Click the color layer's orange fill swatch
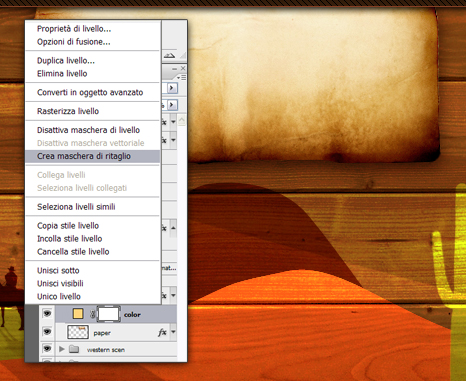Image resolution: width=466 pixels, height=381 pixels. click(x=78, y=314)
